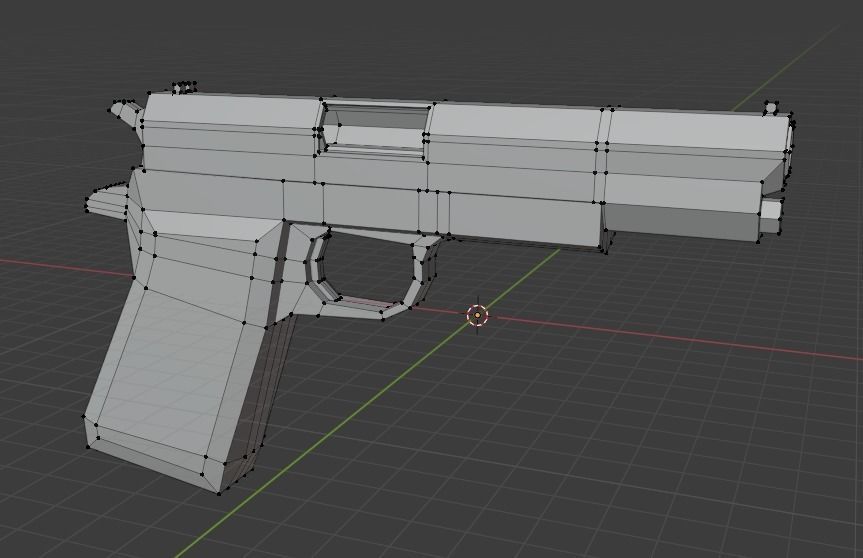Click the rear sight above the hammer
The height and width of the screenshot is (558, 863).
point(184,87)
